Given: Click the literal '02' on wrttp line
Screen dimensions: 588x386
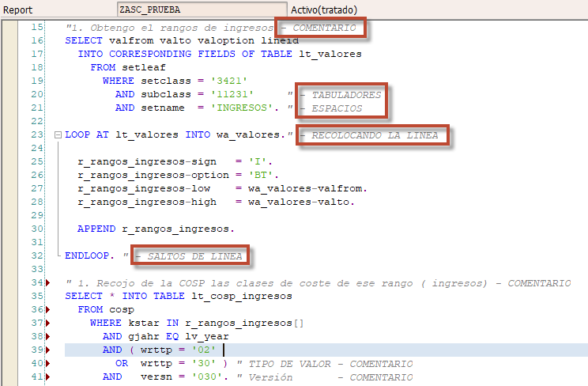Looking at the screenshot, I should tap(204, 350).
